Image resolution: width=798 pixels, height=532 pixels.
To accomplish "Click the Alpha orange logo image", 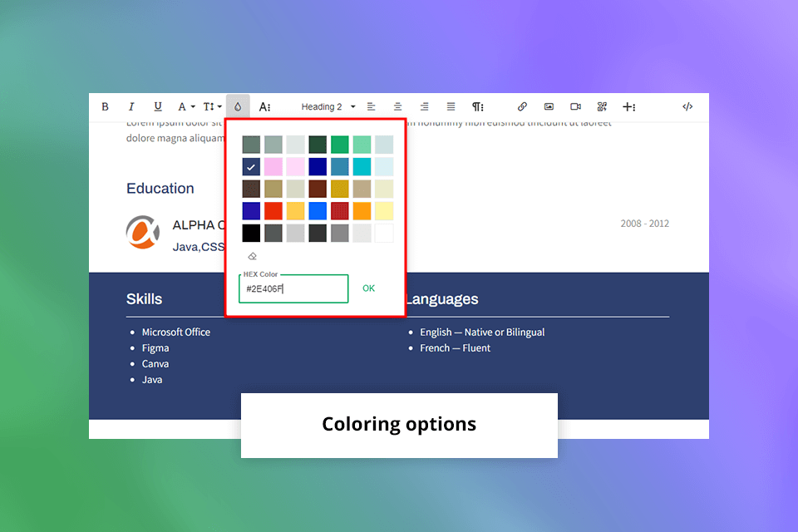I will pyautogui.click(x=143, y=232).
